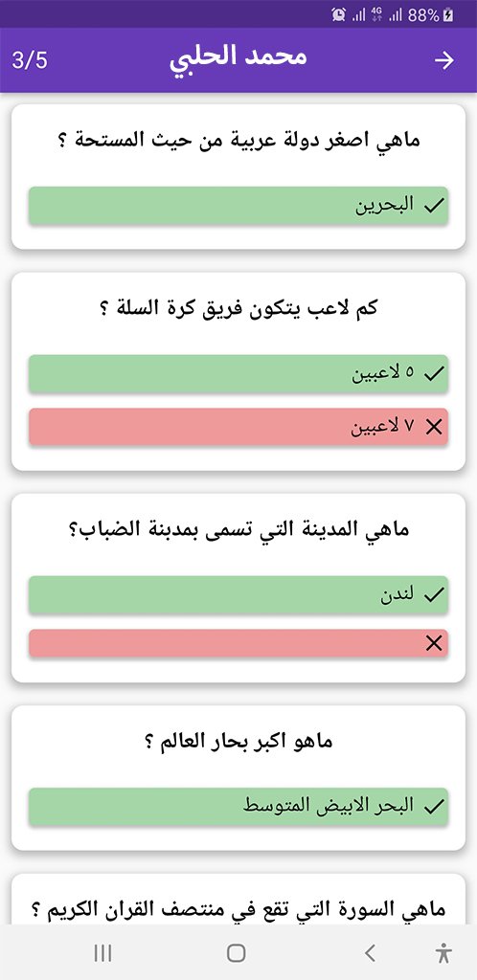Click the 3/5 score counter

click(x=30, y=60)
